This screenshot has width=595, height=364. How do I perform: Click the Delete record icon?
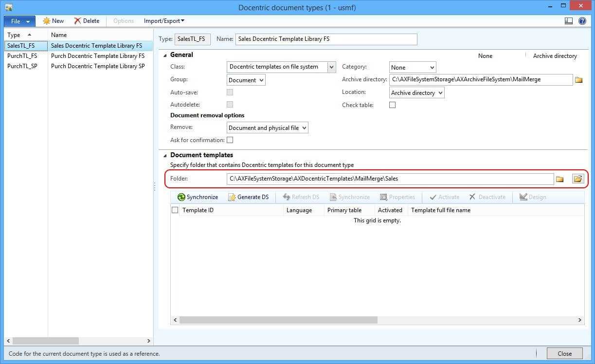click(x=78, y=21)
